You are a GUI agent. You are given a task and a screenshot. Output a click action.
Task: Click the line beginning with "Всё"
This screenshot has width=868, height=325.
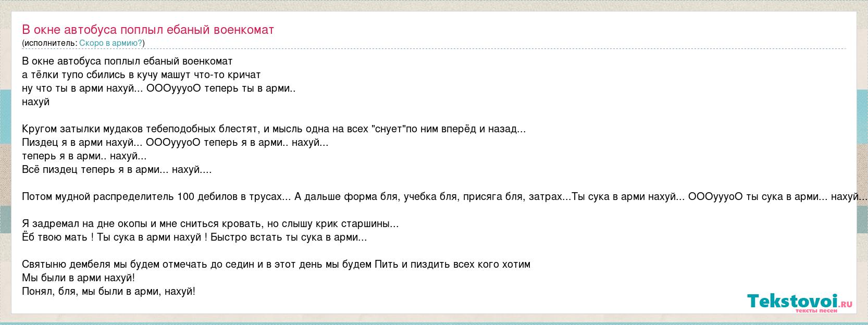pos(117,169)
